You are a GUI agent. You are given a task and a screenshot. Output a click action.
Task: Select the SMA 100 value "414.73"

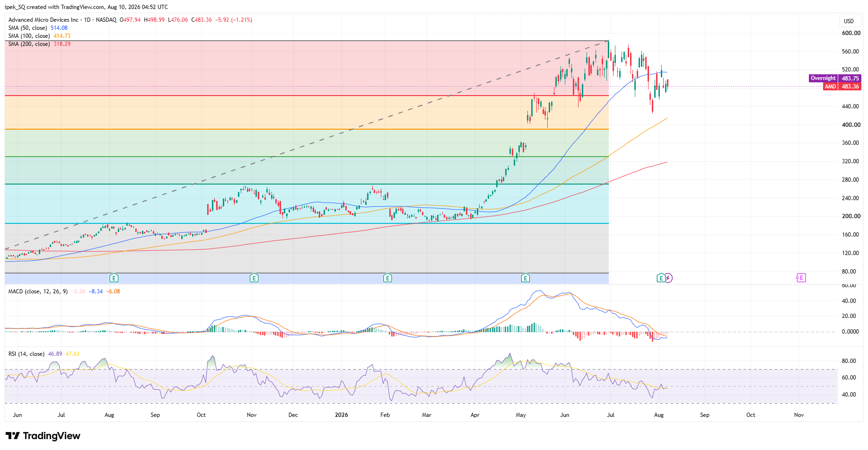[62, 36]
